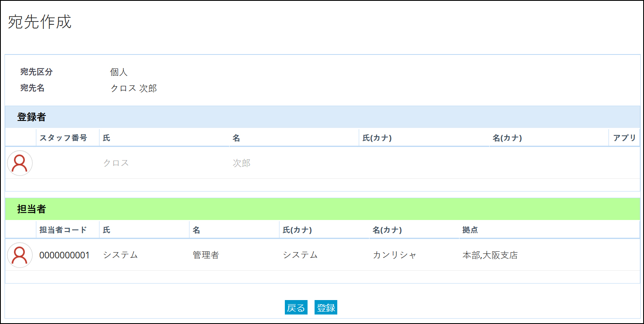Click the 管理者 name cell
The image size is (644, 324).
[206, 255]
